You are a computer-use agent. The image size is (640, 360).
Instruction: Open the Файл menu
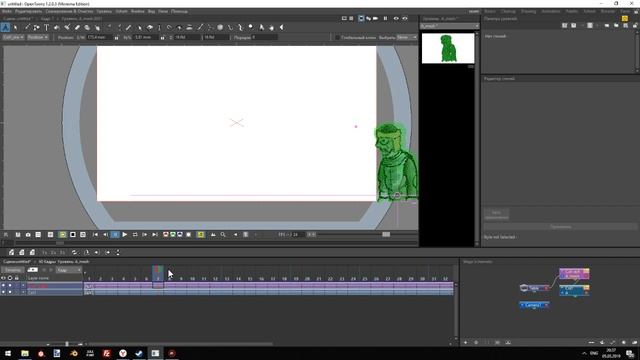pyautogui.click(x=7, y=11)
